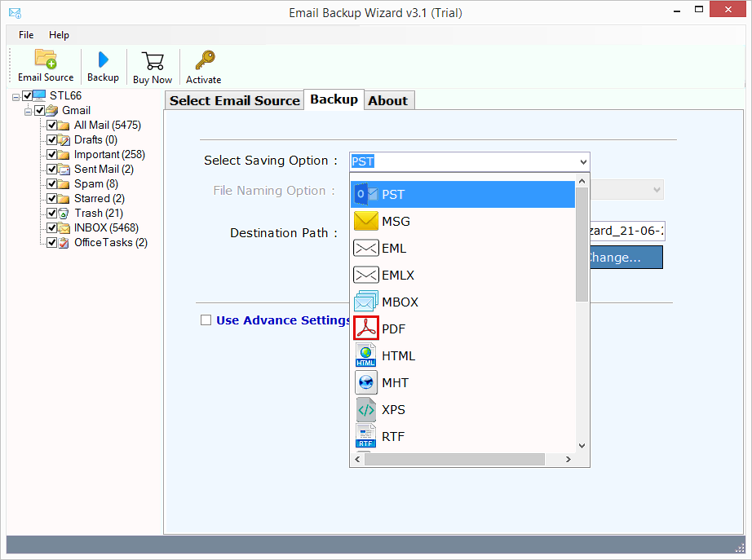Pick the MBOX stacked mail icon

click(x=366, y=302)
